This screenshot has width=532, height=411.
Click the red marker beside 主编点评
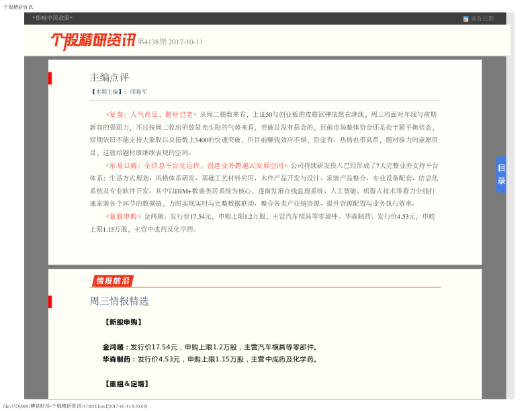[x=50, y=78]
